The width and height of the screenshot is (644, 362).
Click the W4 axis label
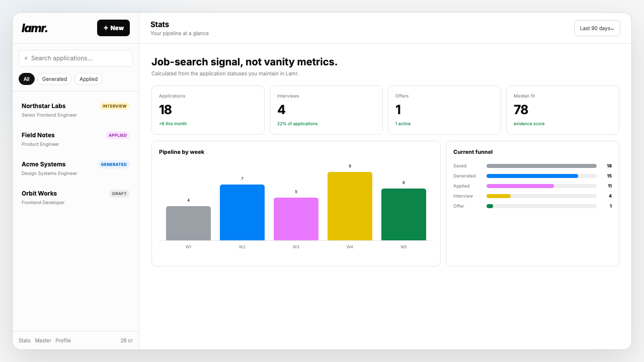350,247
